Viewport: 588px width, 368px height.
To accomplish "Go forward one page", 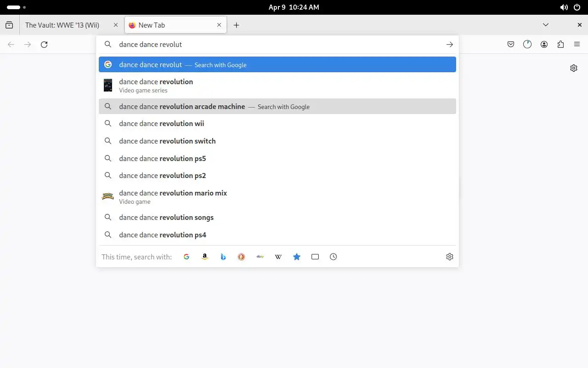I will coord(28,45).
